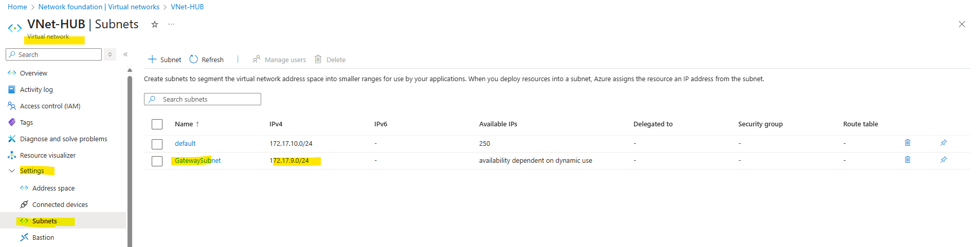The width and height of the screenshot is (980, 247).
Task: Click VNet-HUB breadcrumb link
Action: [x=187, y=7]
